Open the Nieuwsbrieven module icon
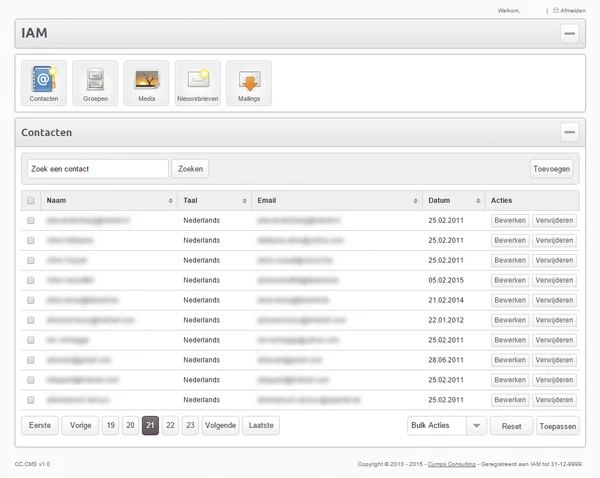The width and height of the screenshot is (600, 478). pos(197,83)
